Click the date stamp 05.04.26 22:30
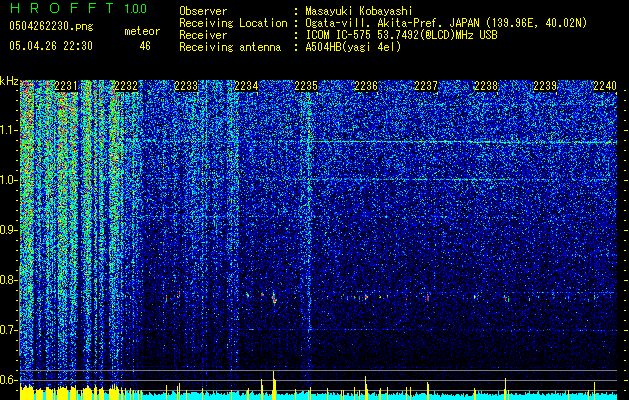This screenshot has width=629, height=400. click(x=51, y=46)
